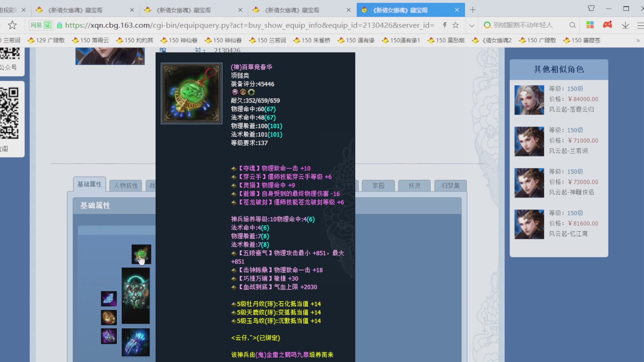Screen dimensions: 644x362
Task: Select the 基础属性 tab
Action: pos(90,184)
